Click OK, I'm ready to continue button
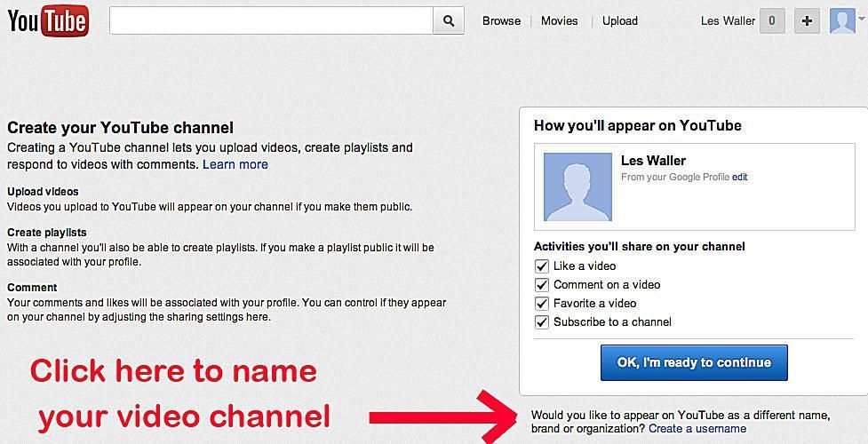The height and width of the screenshot is (444, 868). (x=694, y=362)
